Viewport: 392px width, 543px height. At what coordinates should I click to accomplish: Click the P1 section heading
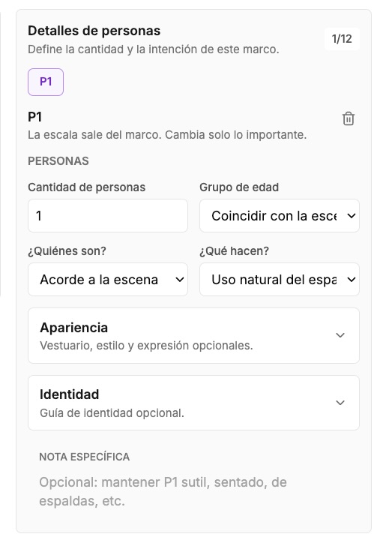click(x=34, y=117)
